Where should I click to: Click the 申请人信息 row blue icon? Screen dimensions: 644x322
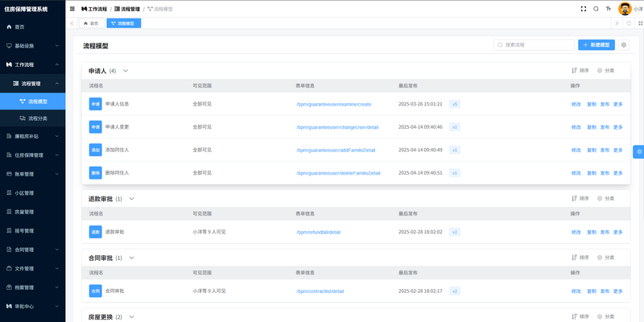click(x=95, y=104)
